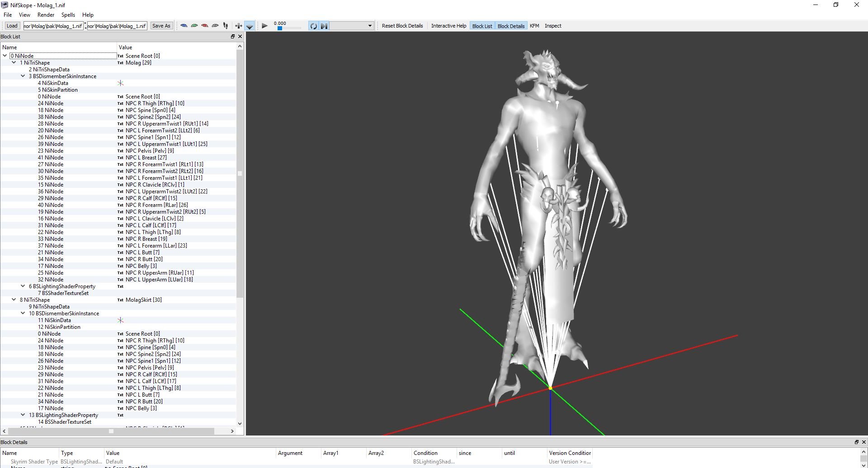Enable Walk view footprints icon

click(x=226, y=26)
